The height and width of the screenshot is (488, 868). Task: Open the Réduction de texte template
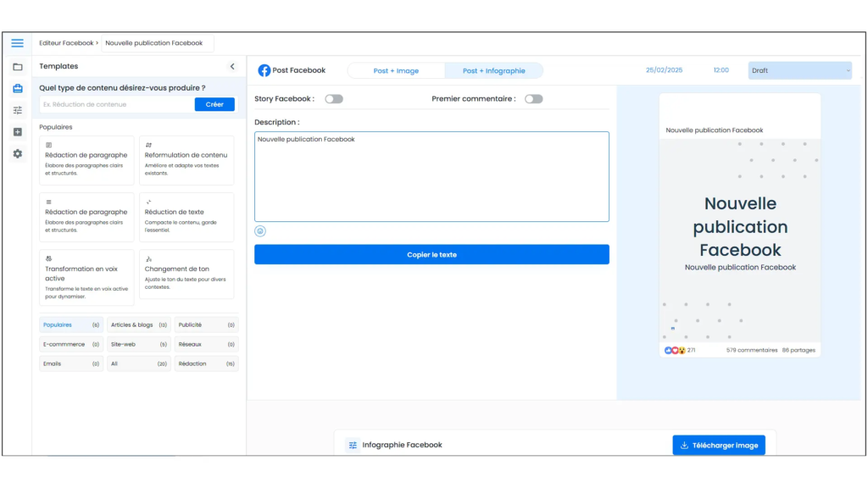[x=186, y=217]
